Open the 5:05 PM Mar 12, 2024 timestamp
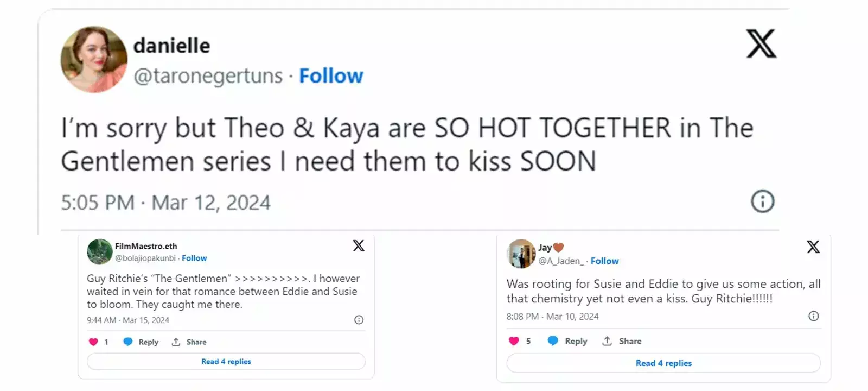This screenshot has width=868, height=391. tap(165, 203)
